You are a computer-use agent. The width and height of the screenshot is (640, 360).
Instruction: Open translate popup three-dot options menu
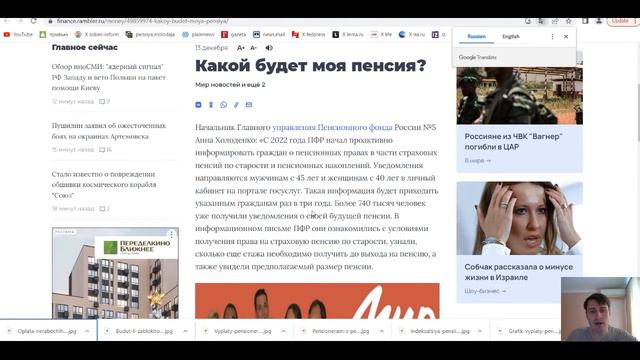click(552, 37)
